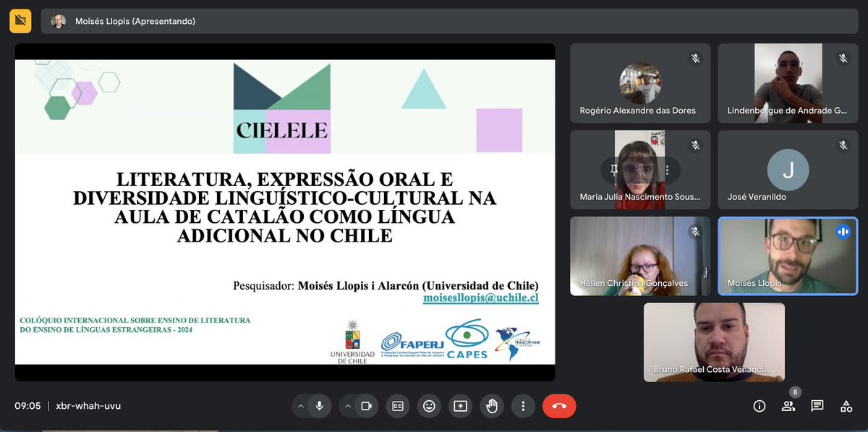Click Moisés Llopis presenter avatar in top bar
The height and width of the screenshot is (432, 868).
[x=59, y=21]
